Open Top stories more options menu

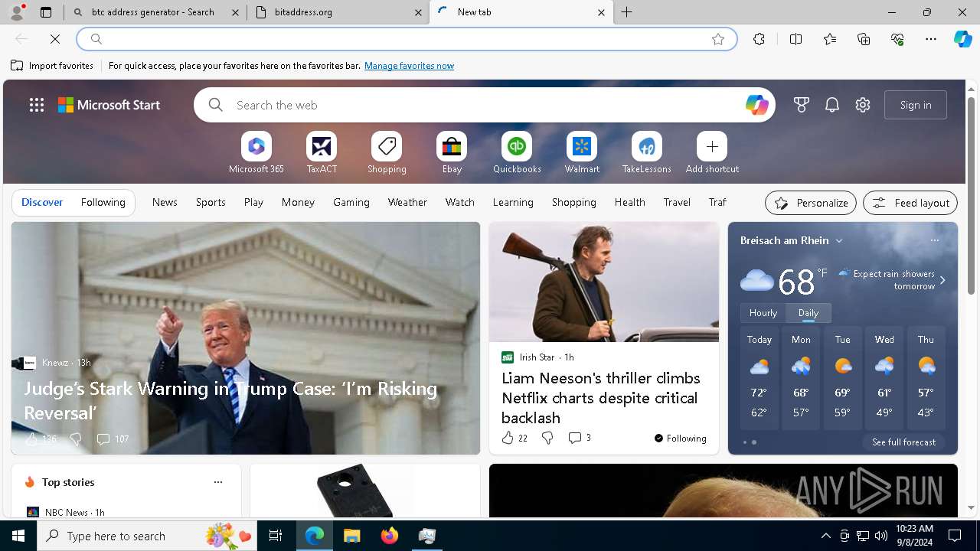pos(218,482)
